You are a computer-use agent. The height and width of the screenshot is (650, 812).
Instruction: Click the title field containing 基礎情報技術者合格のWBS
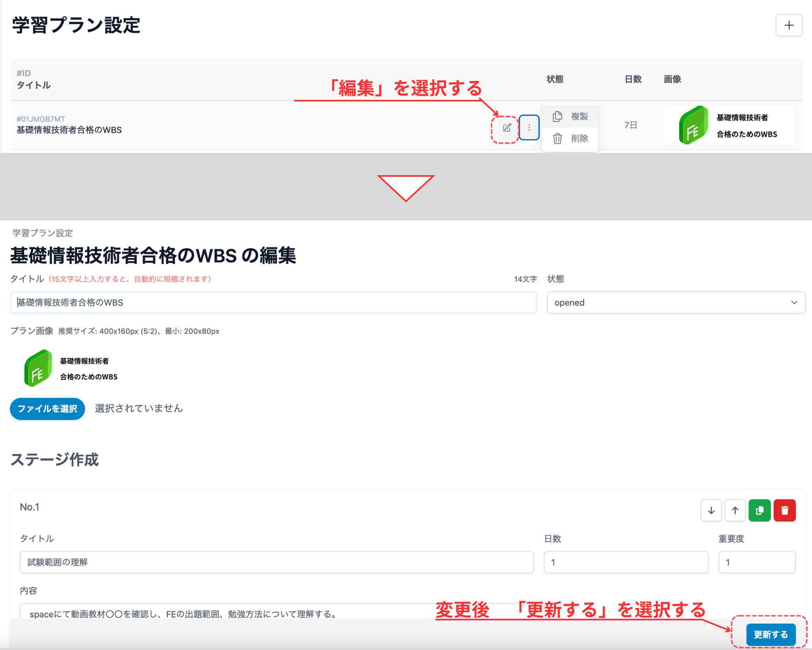[274, 302]
